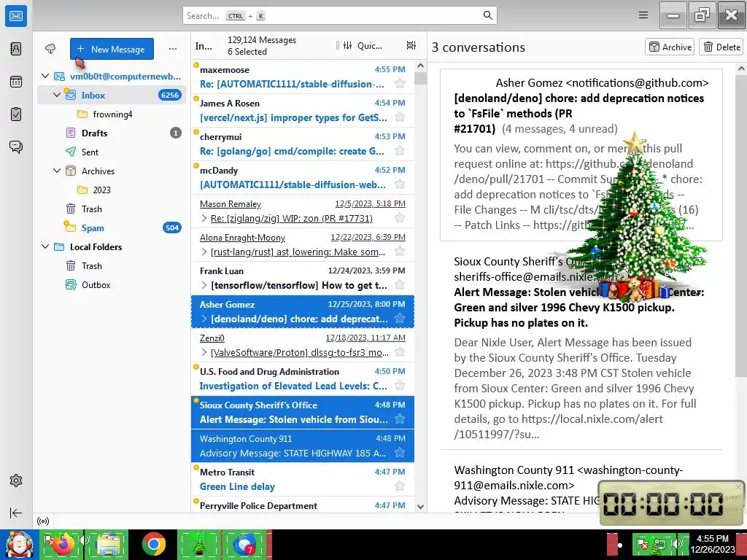Star the Sioux County Sheriff's Office message
747x560 pixels.
click(400, 419)
